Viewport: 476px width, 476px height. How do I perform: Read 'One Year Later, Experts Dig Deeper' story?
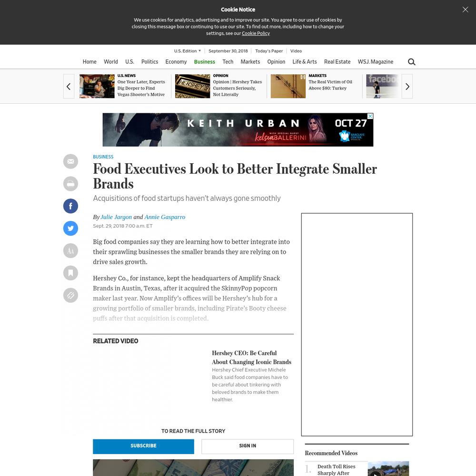click(x=141, y=88)
